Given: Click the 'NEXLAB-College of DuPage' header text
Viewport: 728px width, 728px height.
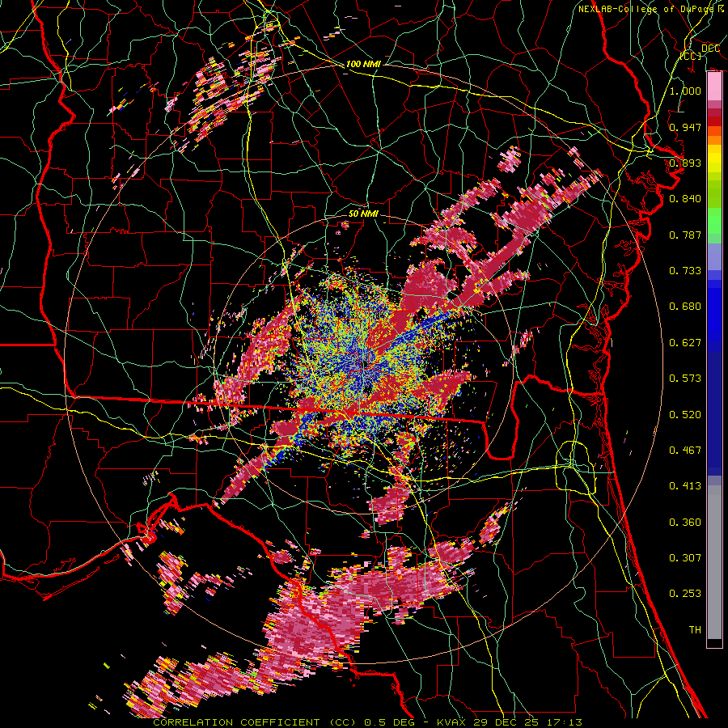Looking at the screenshot, I should [645, 9].
